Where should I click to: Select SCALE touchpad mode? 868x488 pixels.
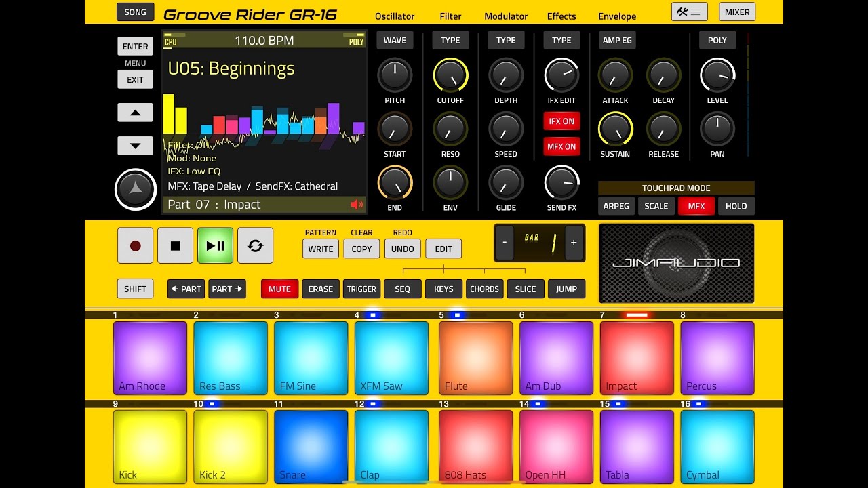656,206
